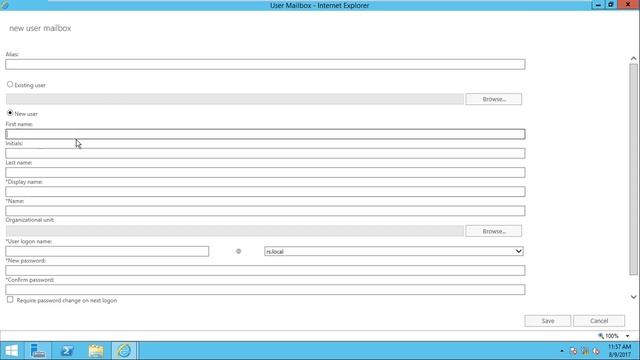Open the rs.local domain dropdown

pos(394,251)
